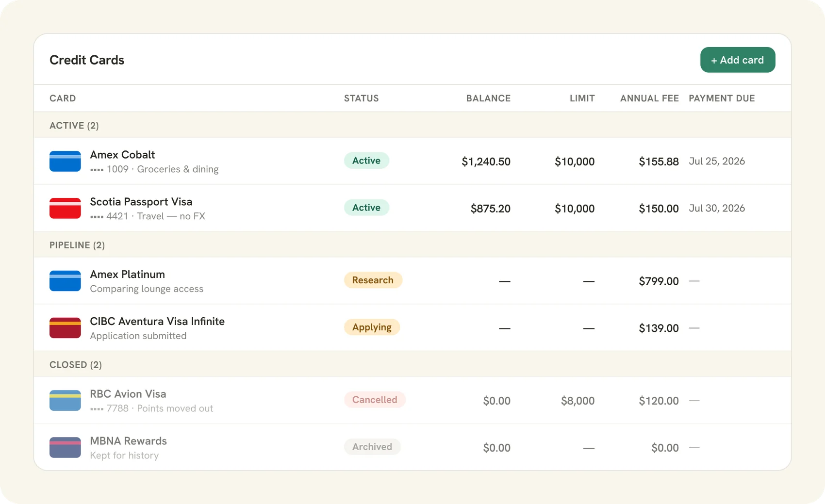This screenshot has height=504, width=825.
Task: Click the MBNA Rewards card icon
Action: pyautogui.click(x=65, y=447)
